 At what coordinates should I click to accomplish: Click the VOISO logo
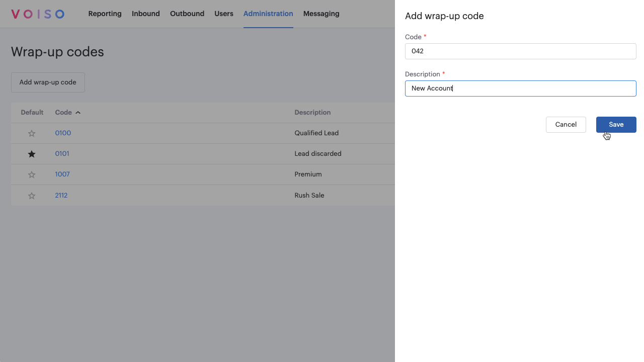coord(38,14)
